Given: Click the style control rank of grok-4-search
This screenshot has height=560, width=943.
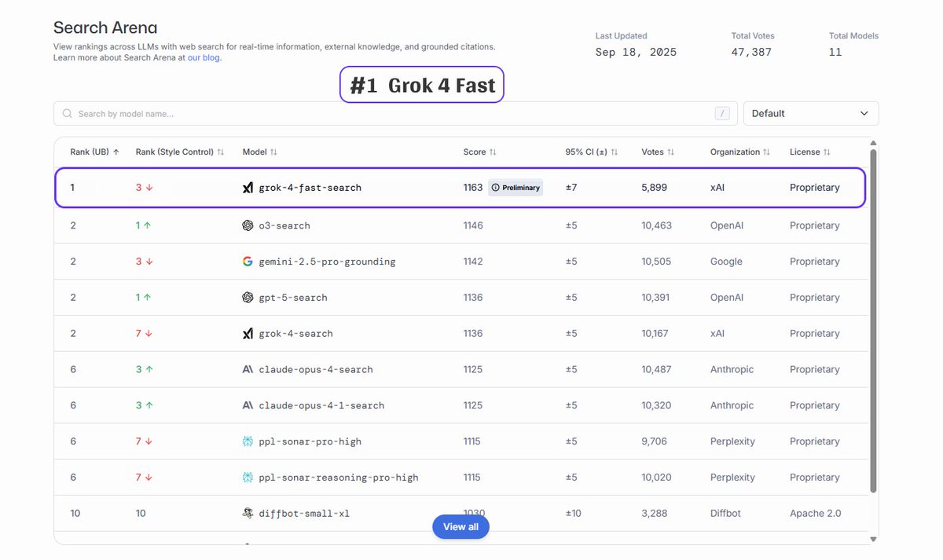Looking at the screenshot, I should (144, 334).
